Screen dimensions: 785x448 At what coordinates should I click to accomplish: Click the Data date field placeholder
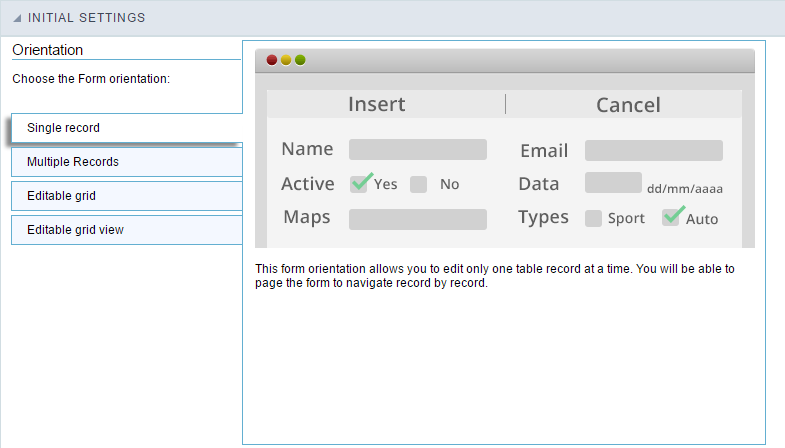click(613, 183)
